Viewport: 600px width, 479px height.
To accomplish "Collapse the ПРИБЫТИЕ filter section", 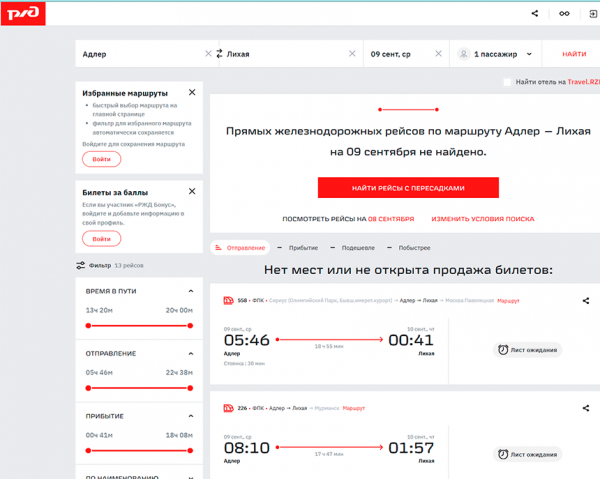I will (191, 416).
